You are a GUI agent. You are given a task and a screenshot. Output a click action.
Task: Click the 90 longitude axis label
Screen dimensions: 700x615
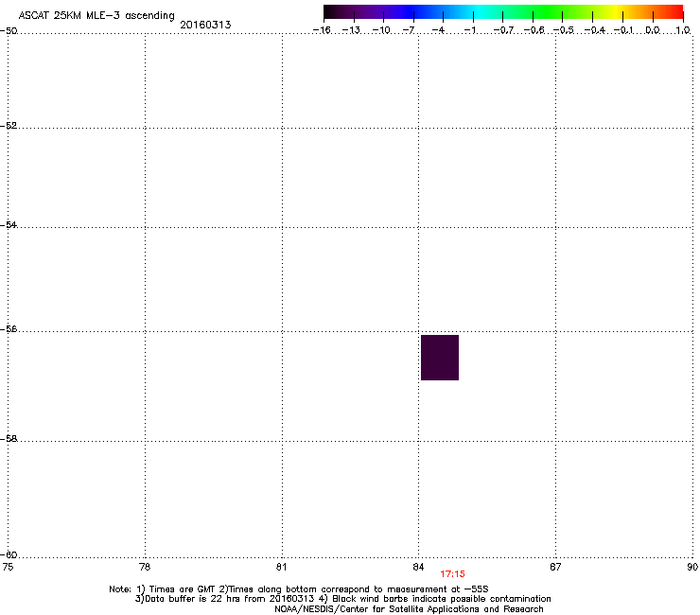(x=692, y=567)
